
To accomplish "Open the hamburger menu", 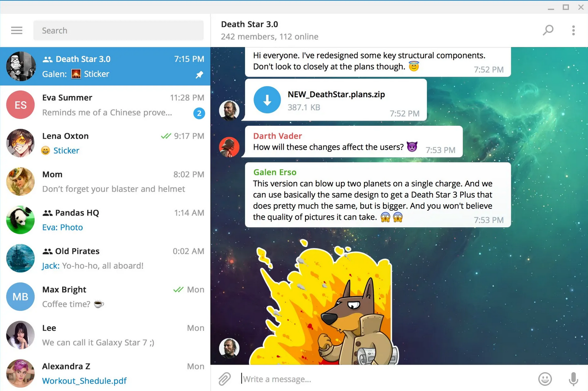I will point(17,30).
